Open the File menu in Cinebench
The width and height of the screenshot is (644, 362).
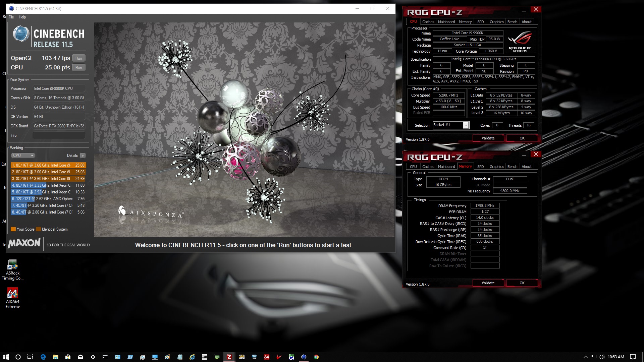(x=11, y=17)
